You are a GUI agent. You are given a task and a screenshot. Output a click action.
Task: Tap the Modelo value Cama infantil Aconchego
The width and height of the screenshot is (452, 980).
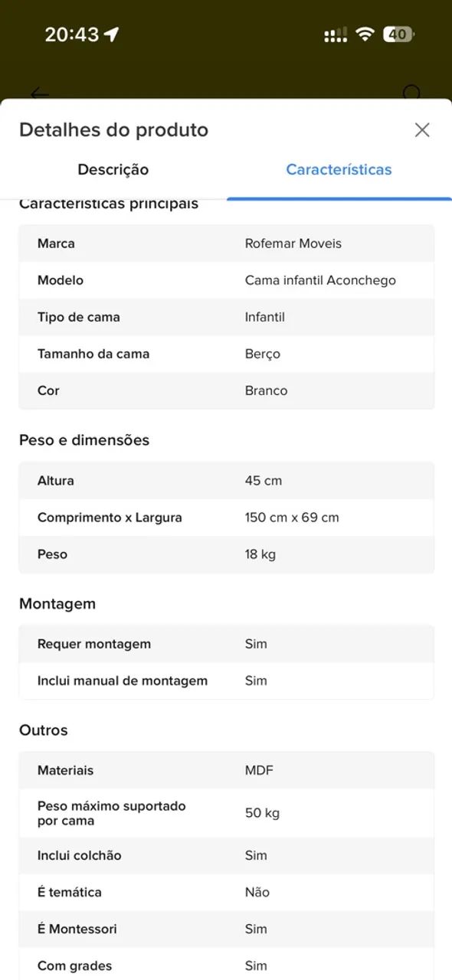coord(320,280)
